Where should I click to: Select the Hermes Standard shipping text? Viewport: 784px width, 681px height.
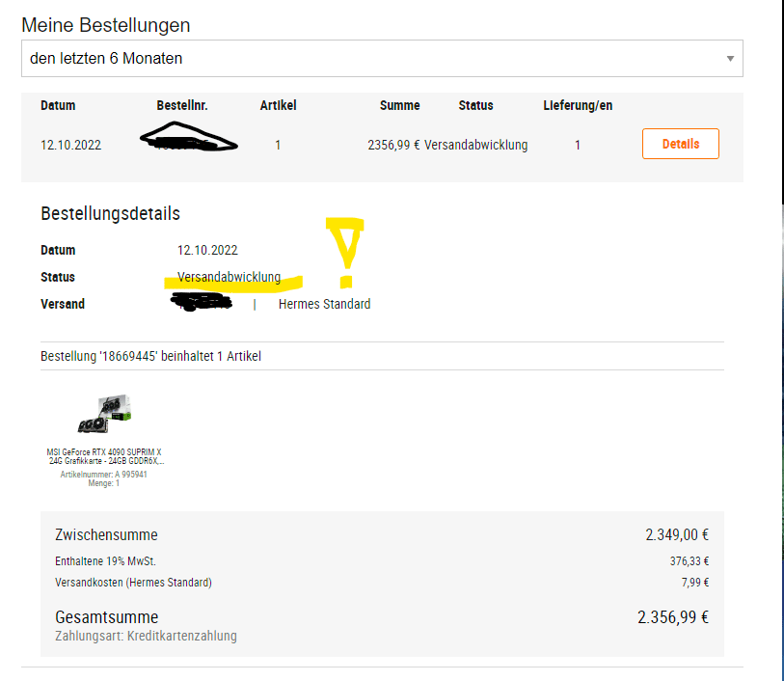[324, 304]
